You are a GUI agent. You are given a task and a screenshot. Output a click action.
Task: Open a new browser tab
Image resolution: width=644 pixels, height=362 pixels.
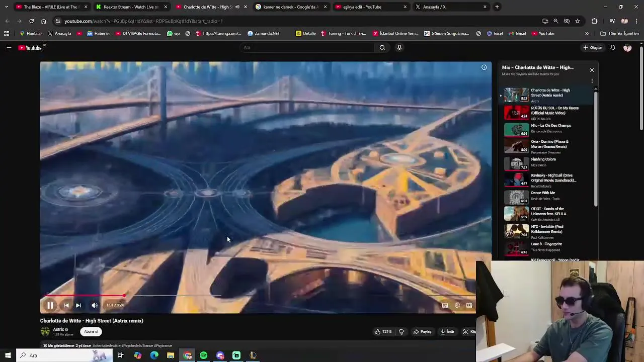pos(497,7)
